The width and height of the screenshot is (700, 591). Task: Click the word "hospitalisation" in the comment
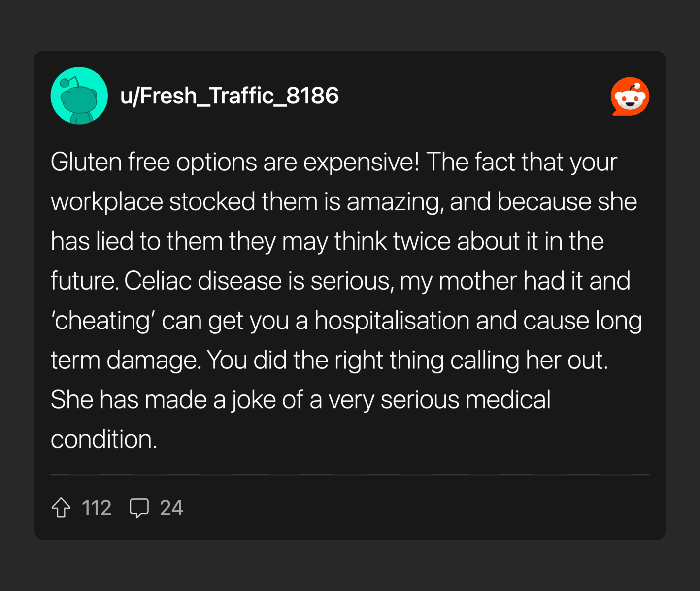[392, 321]
